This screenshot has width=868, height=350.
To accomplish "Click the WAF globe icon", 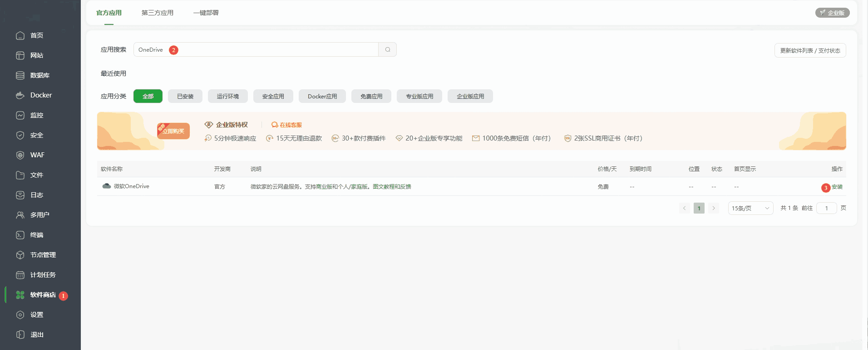I will pos(20,155).
